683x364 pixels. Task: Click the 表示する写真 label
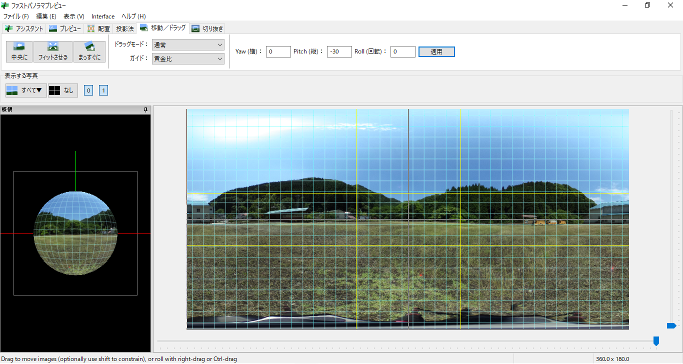pyautogui.click(x=21, y=76)
